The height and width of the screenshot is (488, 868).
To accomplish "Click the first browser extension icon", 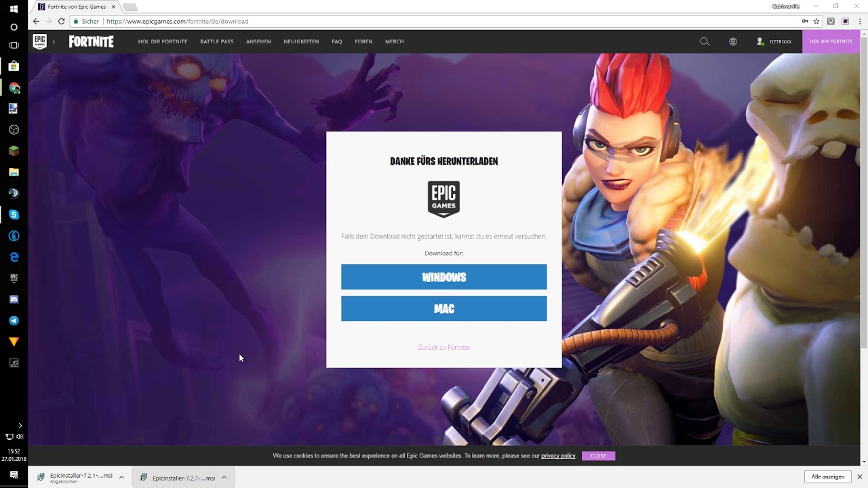I will 831,21.
